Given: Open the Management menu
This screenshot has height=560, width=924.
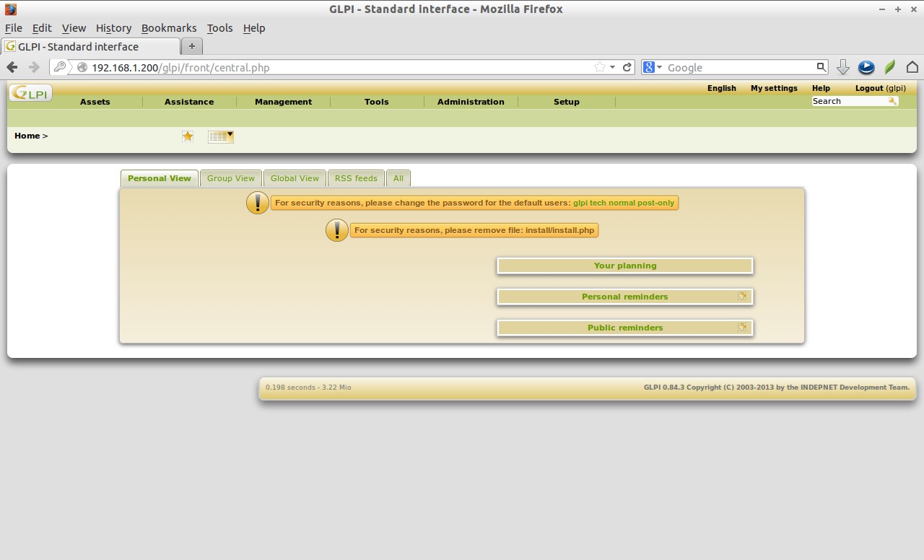Looking at the screenshot, I should [x=283, y=102].
